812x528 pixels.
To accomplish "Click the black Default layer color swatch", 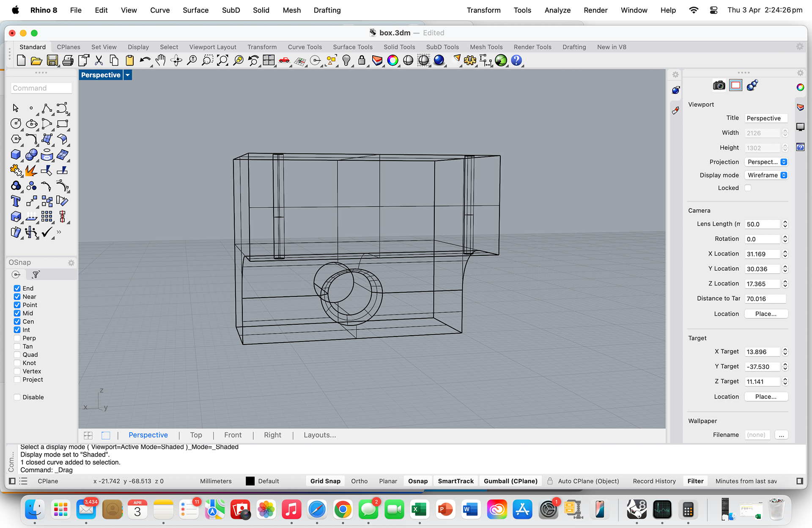I will click(x=250, y=481).
